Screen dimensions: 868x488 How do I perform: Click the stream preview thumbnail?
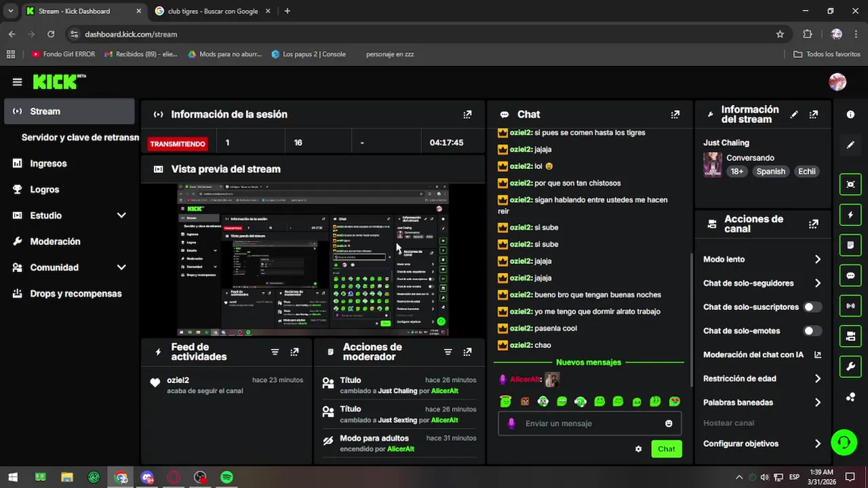pos(313,260)
